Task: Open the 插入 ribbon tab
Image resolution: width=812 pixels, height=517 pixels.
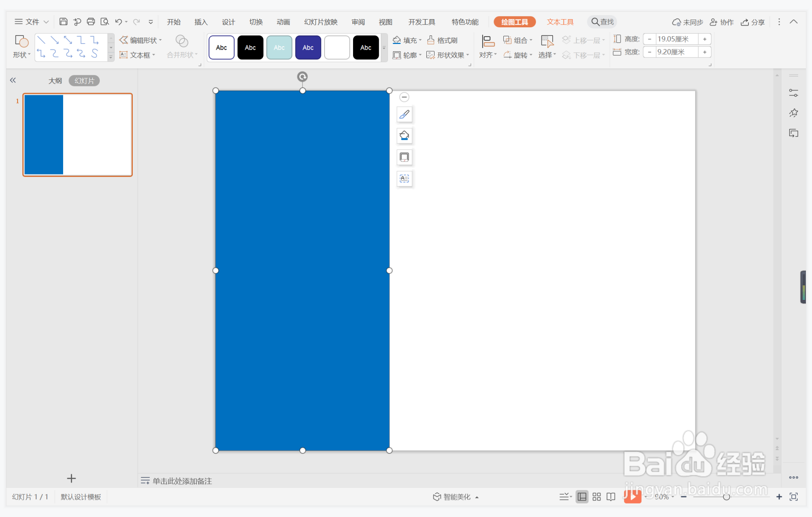Action: 201,22
